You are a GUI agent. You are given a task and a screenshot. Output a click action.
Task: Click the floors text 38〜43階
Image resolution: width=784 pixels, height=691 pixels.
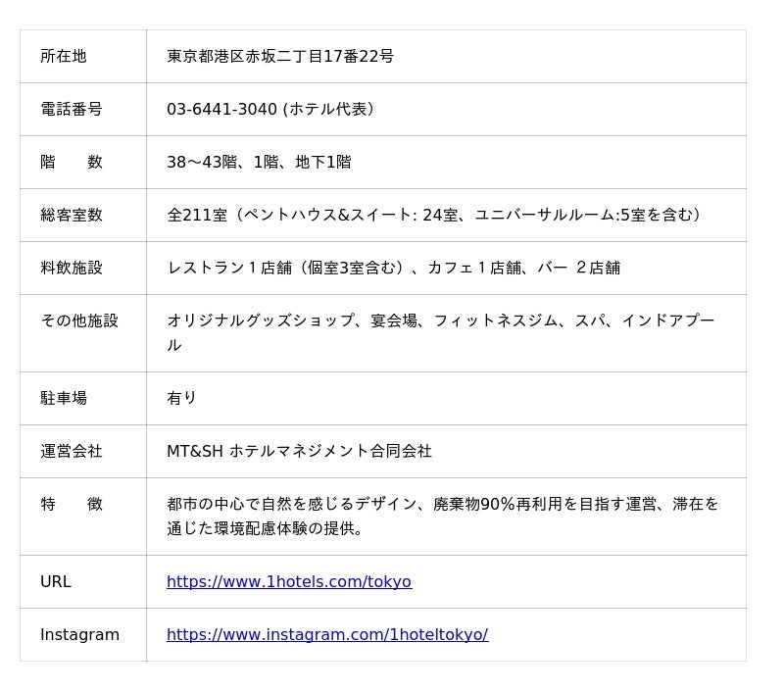[202, 163]
